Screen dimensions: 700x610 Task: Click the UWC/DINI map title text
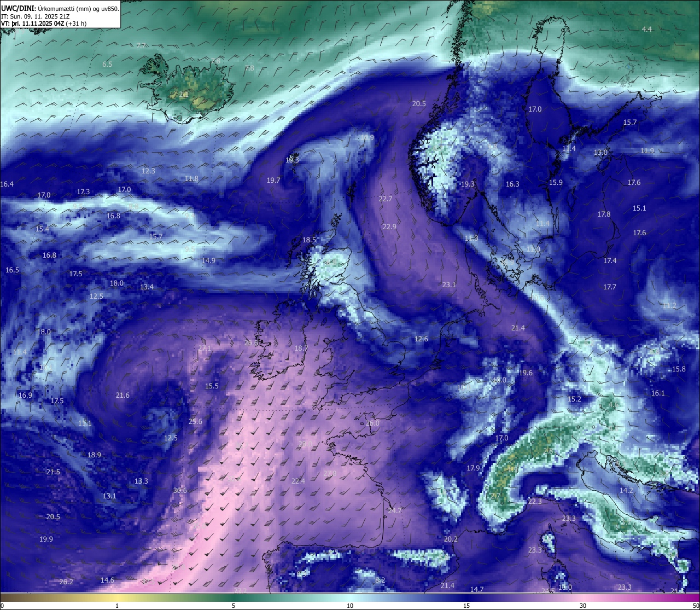tap(60, 9)
